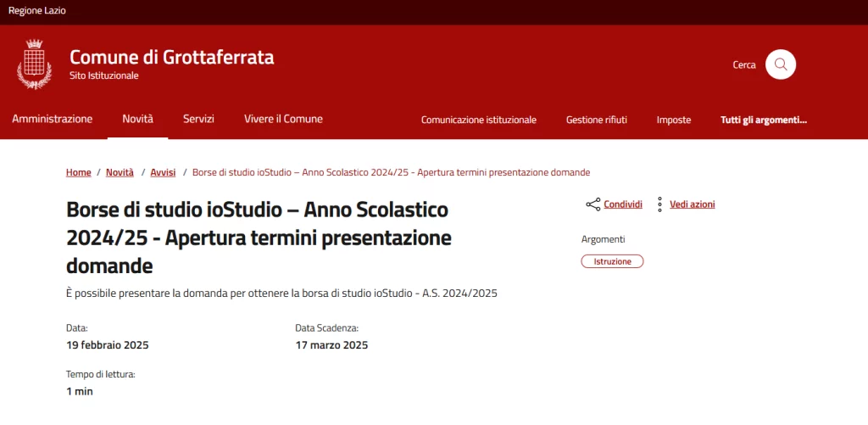Click the reading time value 1 min
This screenshot has width=868, height=425.
(79, 392)
